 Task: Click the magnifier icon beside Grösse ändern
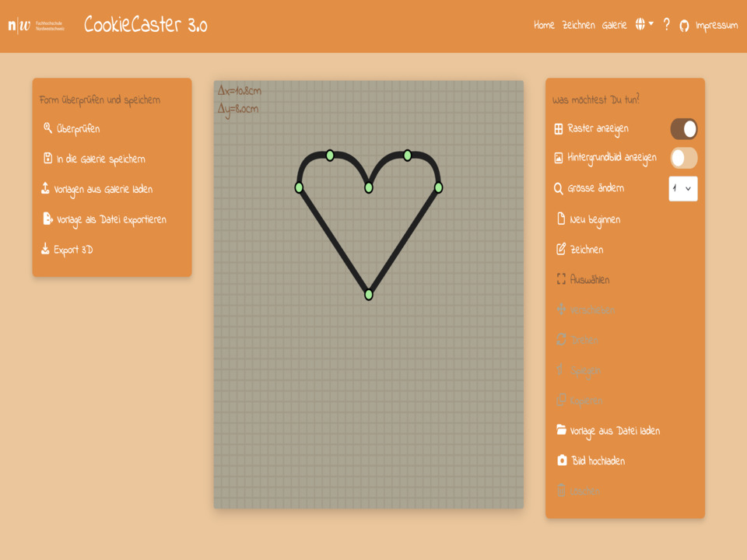point(559,188)
